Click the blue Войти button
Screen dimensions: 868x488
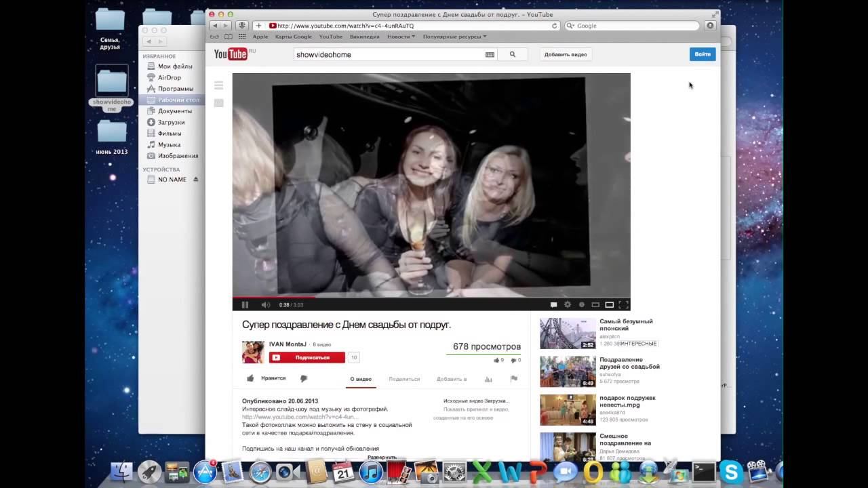[703, 54]
